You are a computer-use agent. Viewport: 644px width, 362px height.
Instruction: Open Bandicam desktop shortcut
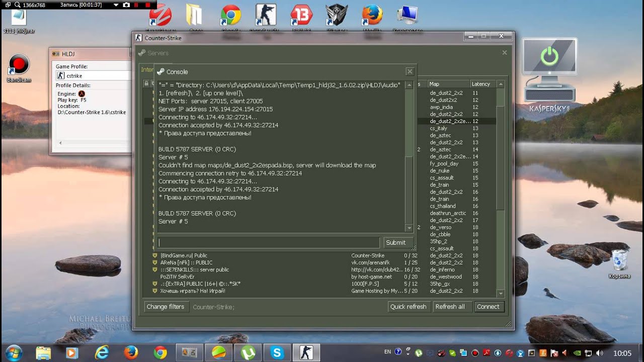(x=19, y=68)
